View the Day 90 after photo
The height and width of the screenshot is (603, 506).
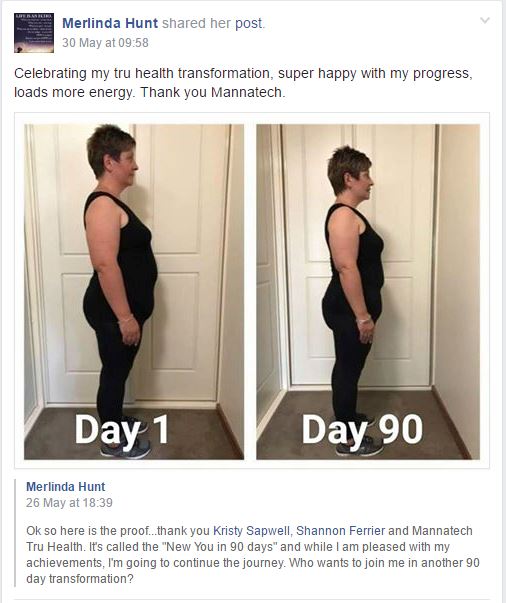tap(368, 292)
